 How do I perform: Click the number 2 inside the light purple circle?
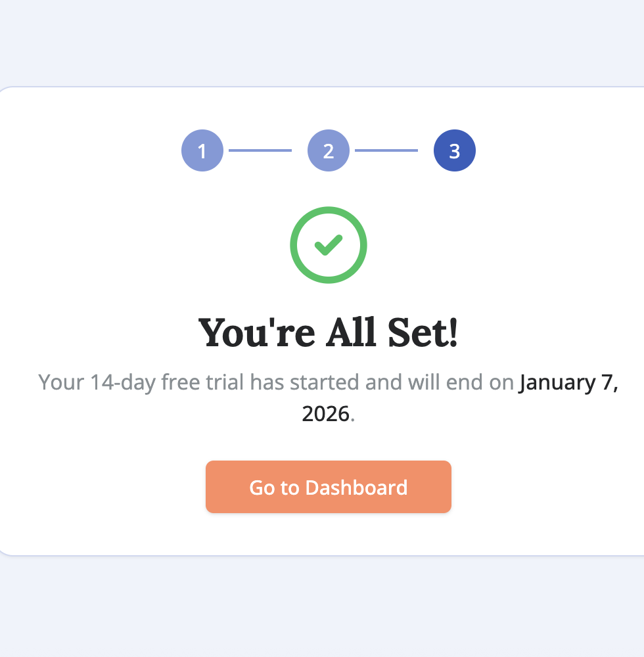click(328, 150)
